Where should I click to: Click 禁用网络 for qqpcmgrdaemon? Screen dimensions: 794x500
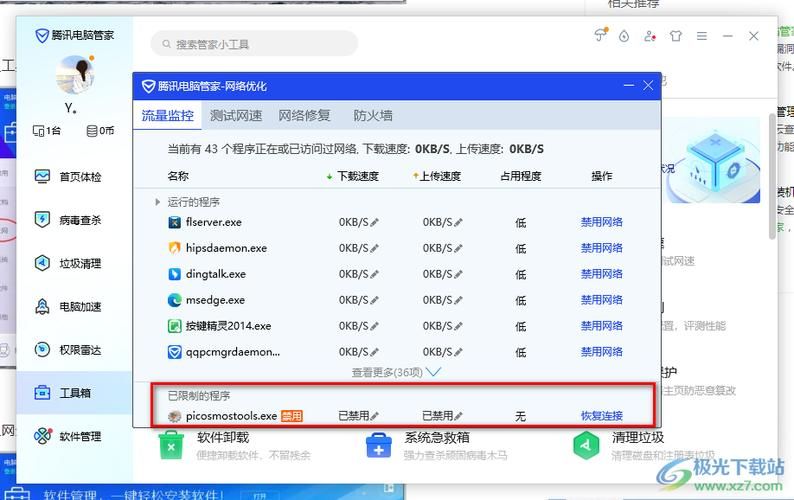[x=602, y=352]
